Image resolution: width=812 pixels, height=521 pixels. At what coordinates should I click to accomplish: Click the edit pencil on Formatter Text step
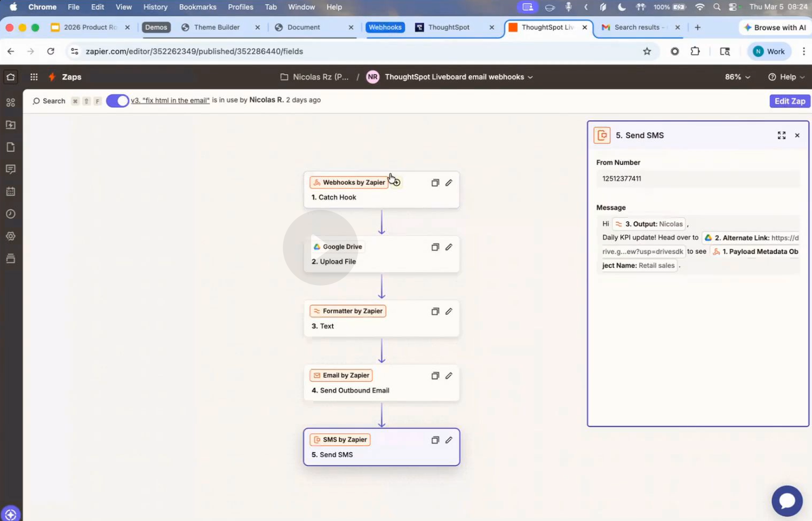449,311
